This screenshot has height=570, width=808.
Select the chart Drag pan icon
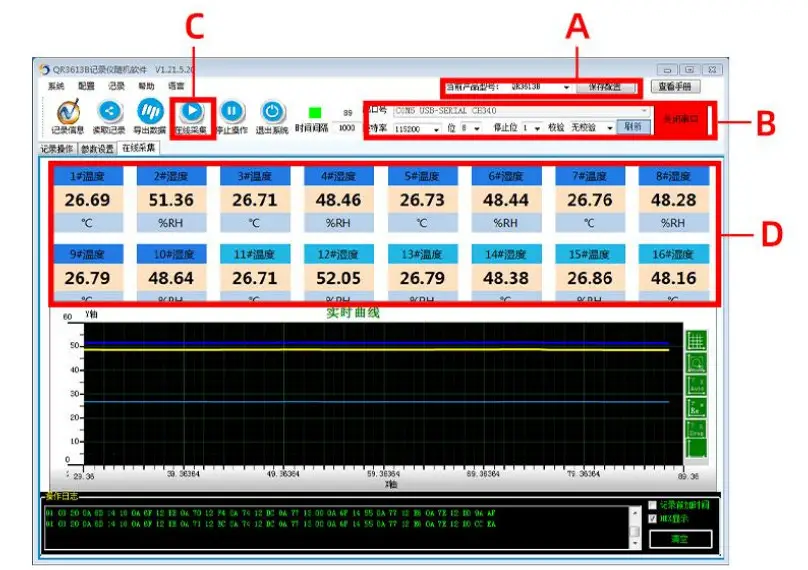[x=696, y=429]
